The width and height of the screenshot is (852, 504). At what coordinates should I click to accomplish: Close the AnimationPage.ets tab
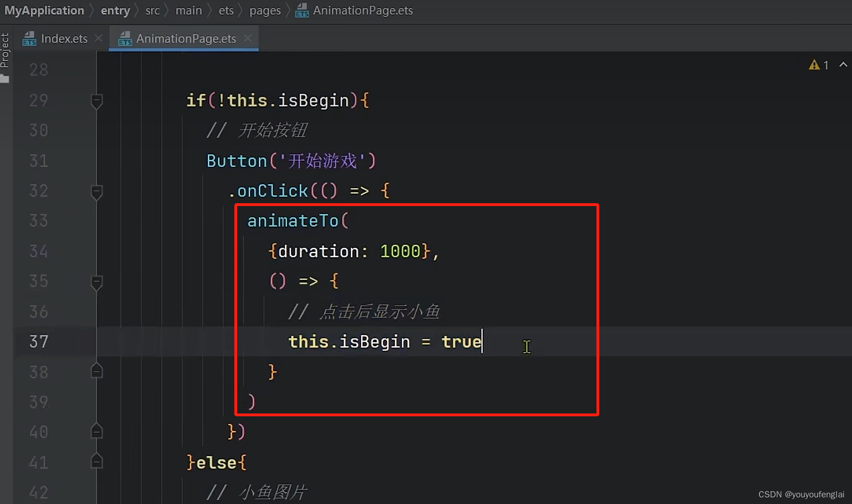tap(248, 38)
